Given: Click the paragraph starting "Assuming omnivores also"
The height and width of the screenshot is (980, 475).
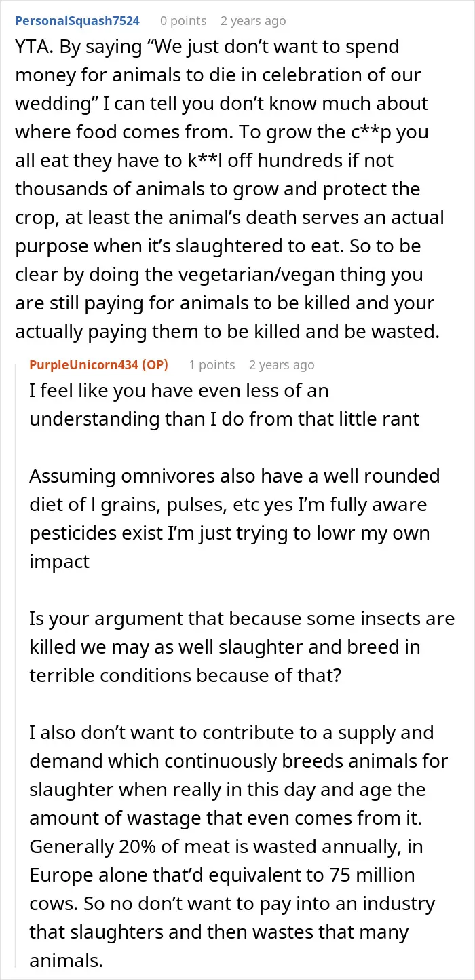Looking at the screenshot, I should pyautogui.click(x=235, y=518).
